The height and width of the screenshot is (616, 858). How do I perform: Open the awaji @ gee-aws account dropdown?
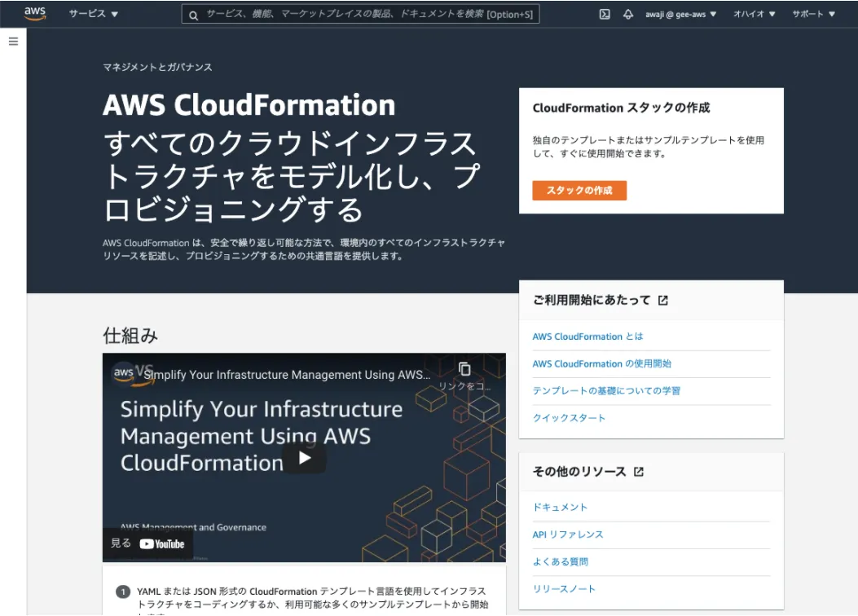[x=680, y=14]
